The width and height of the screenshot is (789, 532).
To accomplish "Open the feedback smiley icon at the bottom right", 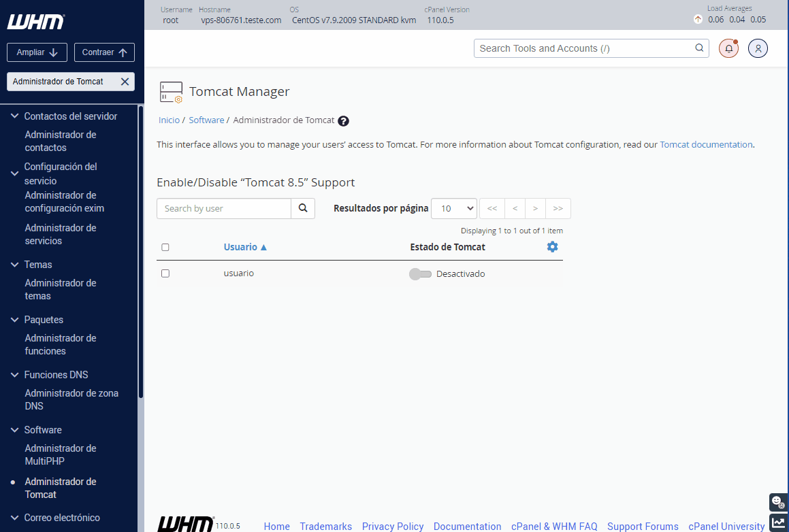I will coord(778,502).
